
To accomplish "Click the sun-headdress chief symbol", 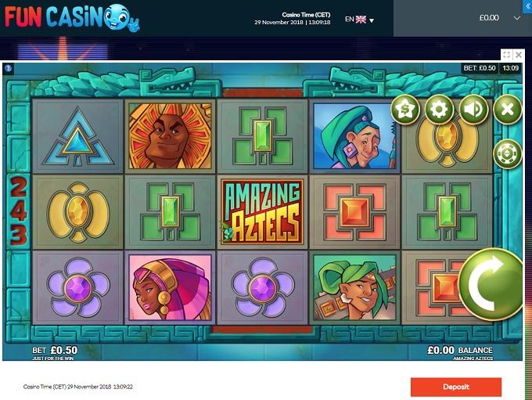I will coord(170,136).
